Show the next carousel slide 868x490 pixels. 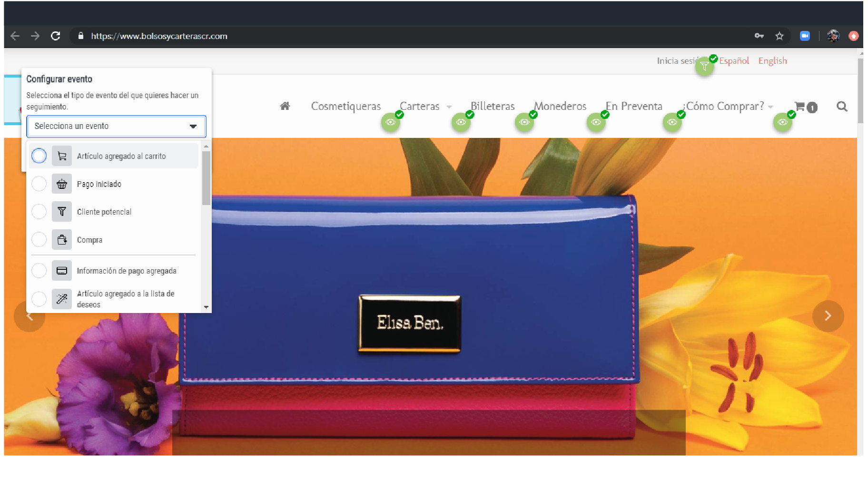828,316
